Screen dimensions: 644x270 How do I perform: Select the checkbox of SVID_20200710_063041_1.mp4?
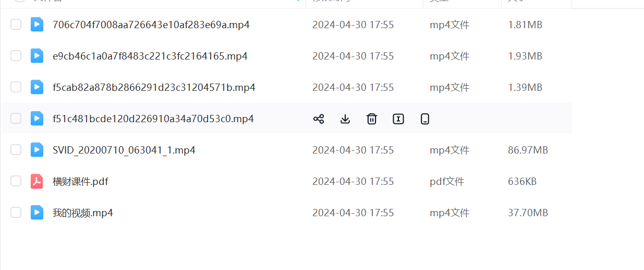pos(16,150)
